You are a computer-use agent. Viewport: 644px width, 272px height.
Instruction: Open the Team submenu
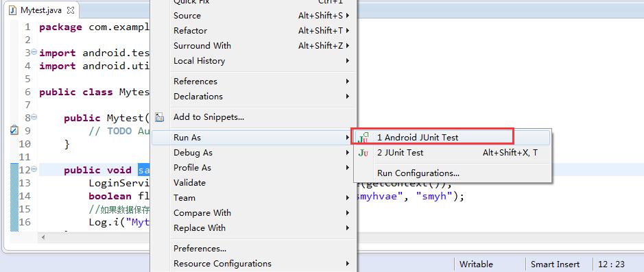point(253,198)
